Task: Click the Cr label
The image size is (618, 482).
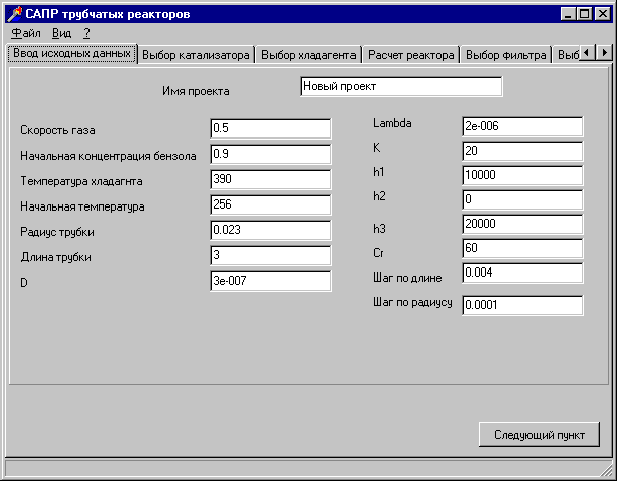Action: coord(378,253)
